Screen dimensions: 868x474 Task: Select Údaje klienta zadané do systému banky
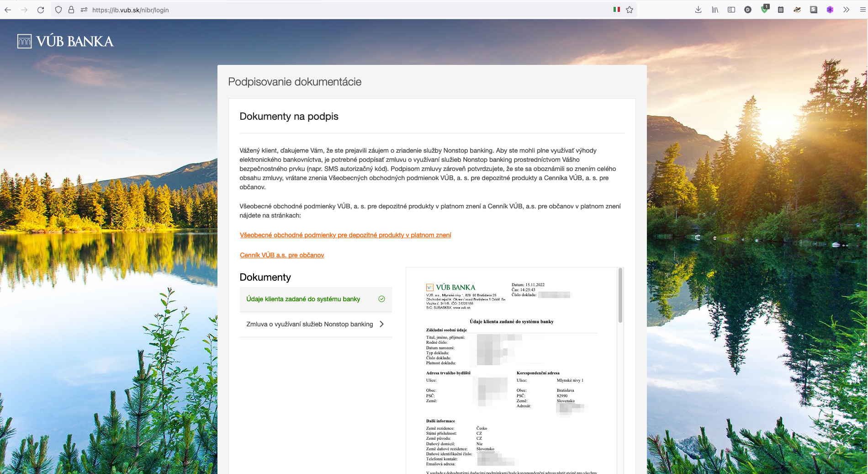point(316,299)
